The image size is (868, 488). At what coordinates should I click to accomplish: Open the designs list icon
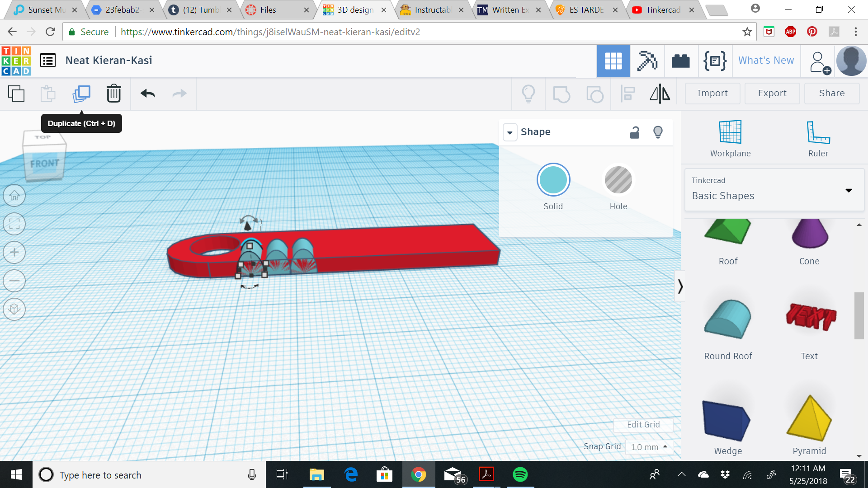tap(48, 60)
